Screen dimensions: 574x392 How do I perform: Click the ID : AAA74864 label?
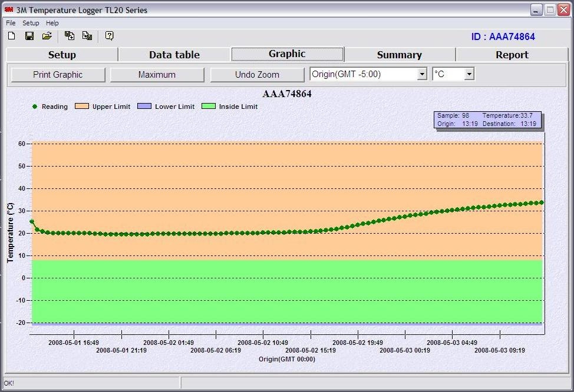coord(503,36)
